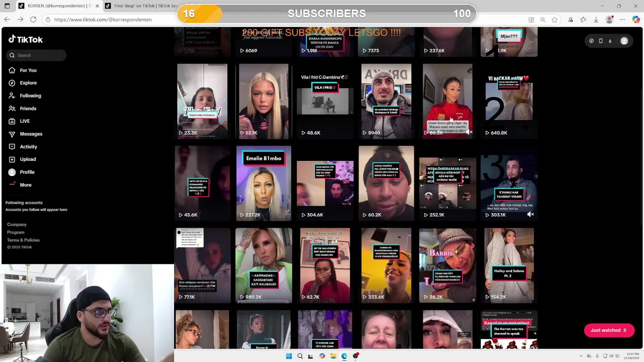The width and height of the screenshot is (644, 362).
Task: Open the video with 62.7K views
Action: pyautogui.click(x=325, y=265)
